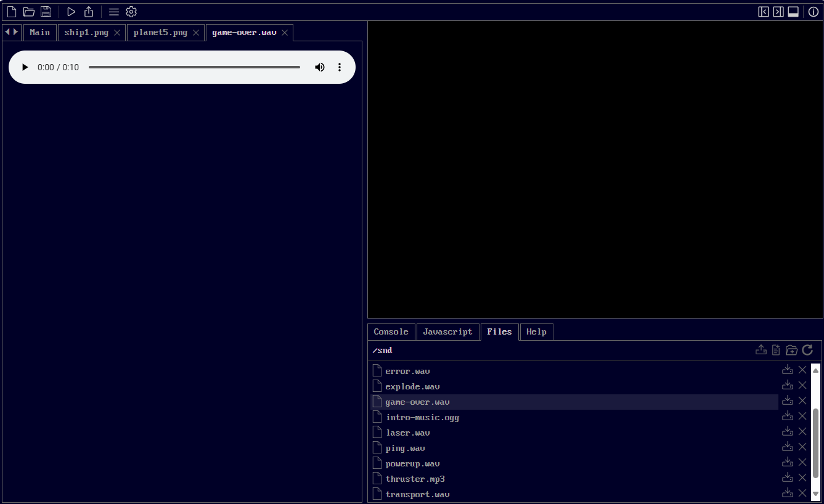The image size is (824, 504).
Task: Create a new folder in the Files panel
Action: coord(791,349)
